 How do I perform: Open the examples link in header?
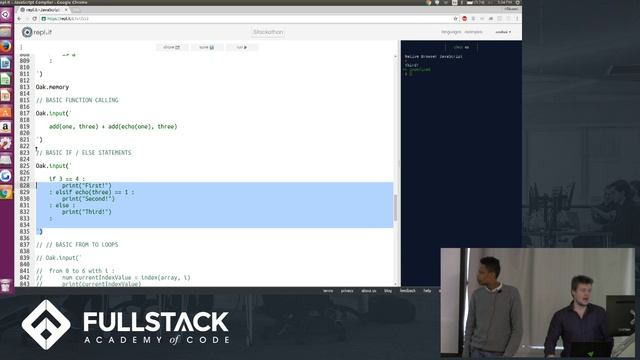pos(473,32)
